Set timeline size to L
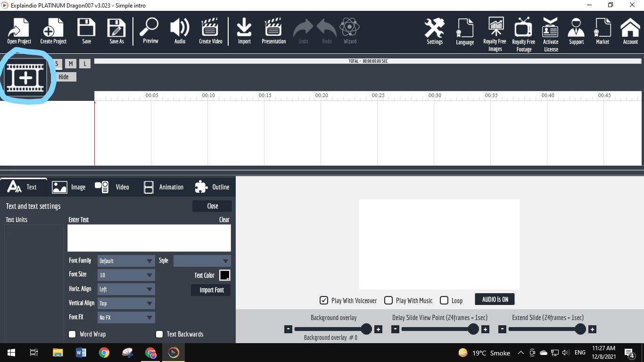Image resolution: width=644 pixels, height=362 pixels. coord(85,64)
